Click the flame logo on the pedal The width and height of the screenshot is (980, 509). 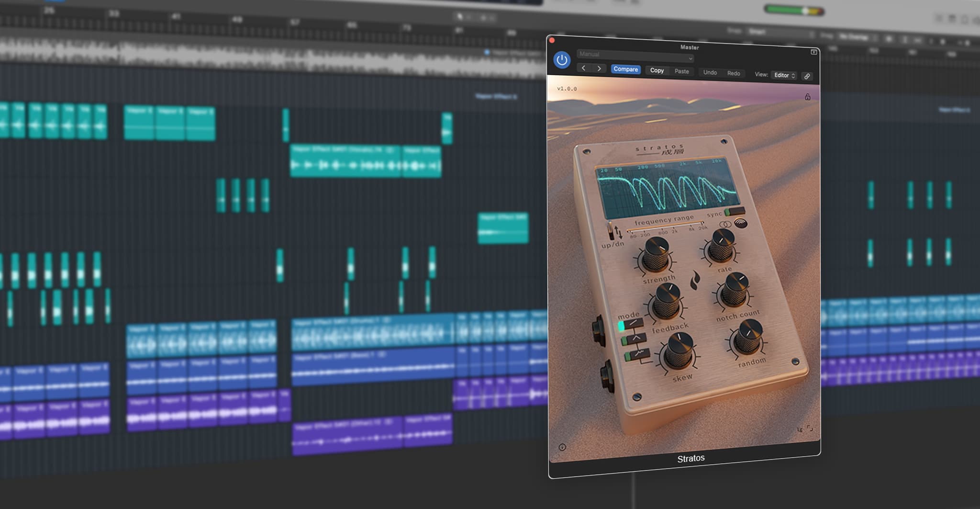695,280
